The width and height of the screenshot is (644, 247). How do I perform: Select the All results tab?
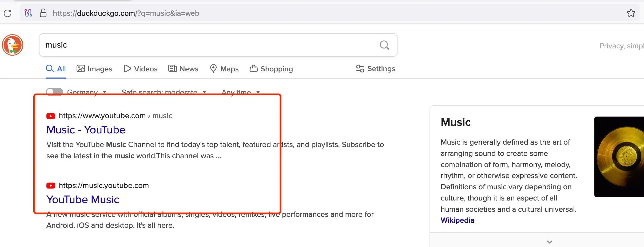click(x=56, y=69)
